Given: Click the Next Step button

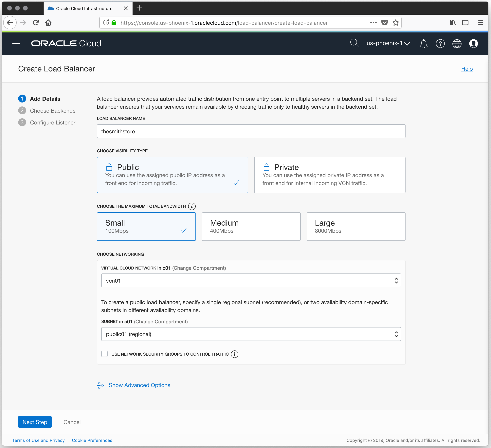Looking at the screenshot, I should 35,422.
